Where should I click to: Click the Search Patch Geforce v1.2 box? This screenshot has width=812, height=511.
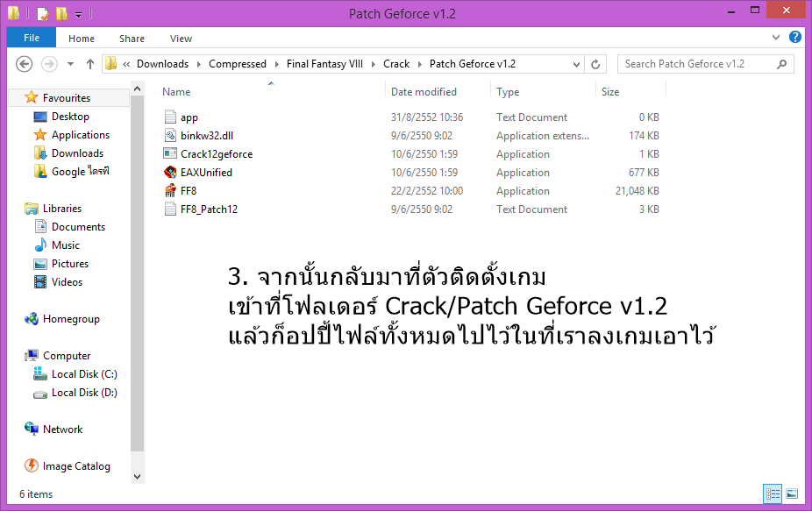click(x=705, y=64)
